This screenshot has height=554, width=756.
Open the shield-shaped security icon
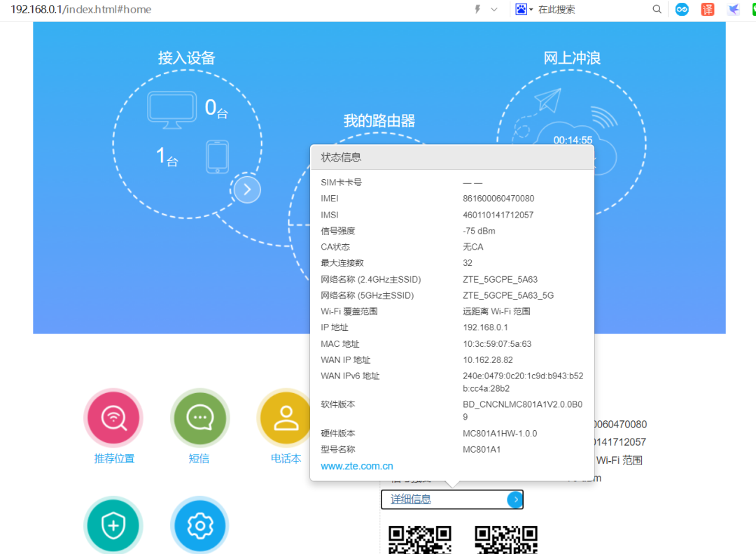tap(113, 525)
